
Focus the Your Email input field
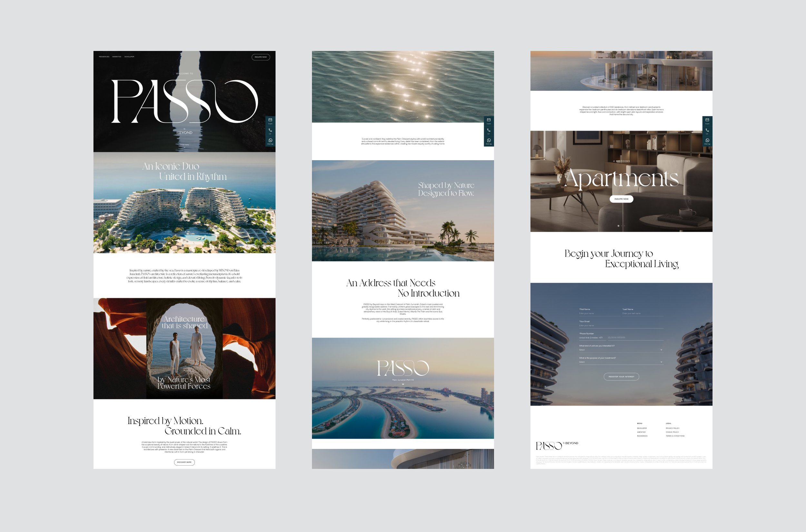621,326
